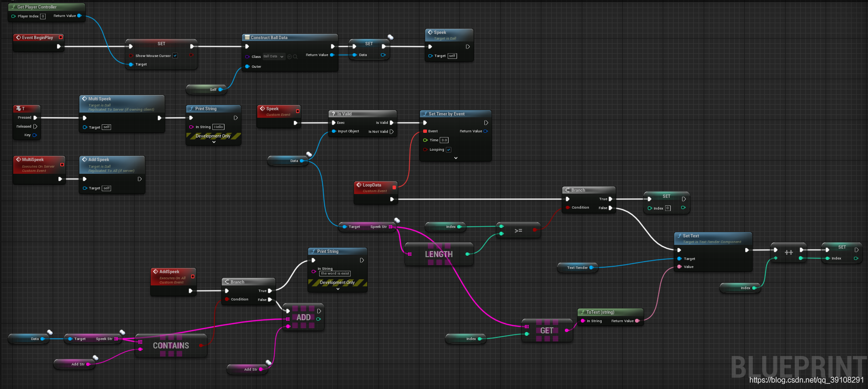Open the Class Ball Data dropdown
The width and height of the screenshot is (868, 389).
[273, 57]
